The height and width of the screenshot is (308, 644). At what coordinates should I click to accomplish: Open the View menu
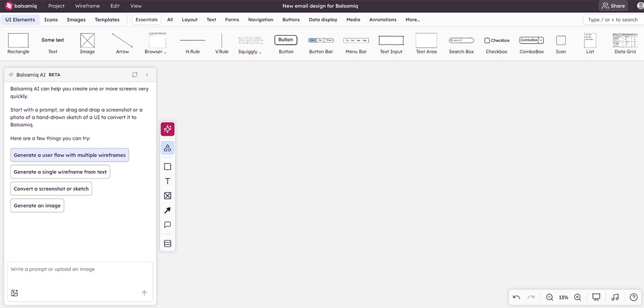click(136, 6)
